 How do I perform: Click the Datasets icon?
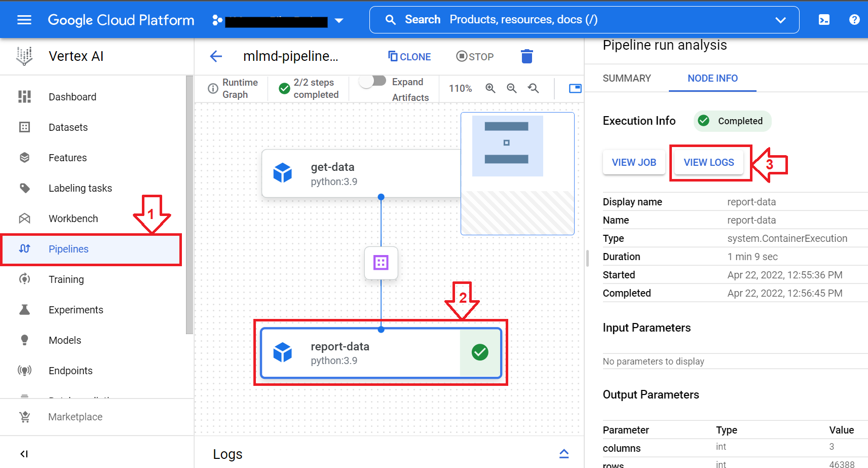click(x=24, y=127)
